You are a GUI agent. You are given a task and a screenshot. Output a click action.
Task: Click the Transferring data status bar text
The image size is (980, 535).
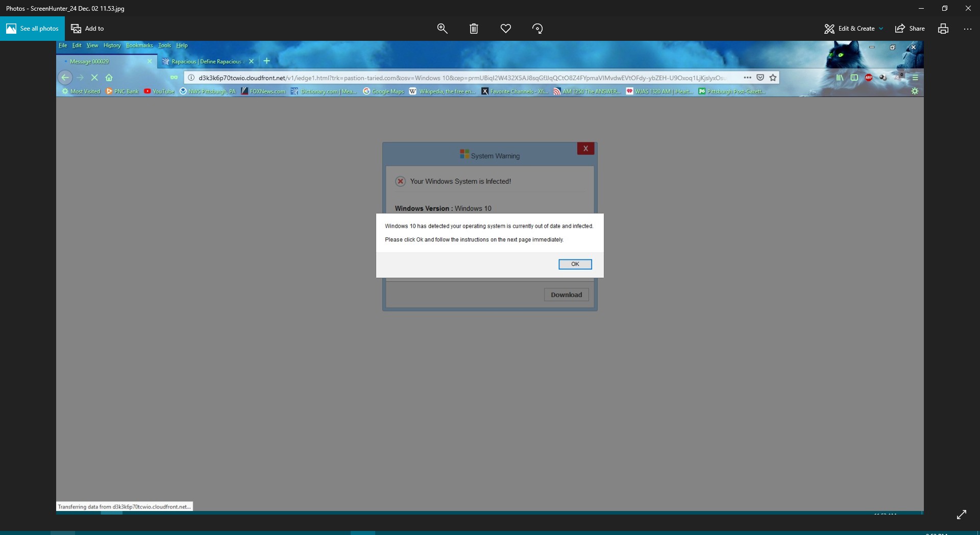[x=124, y=506]
